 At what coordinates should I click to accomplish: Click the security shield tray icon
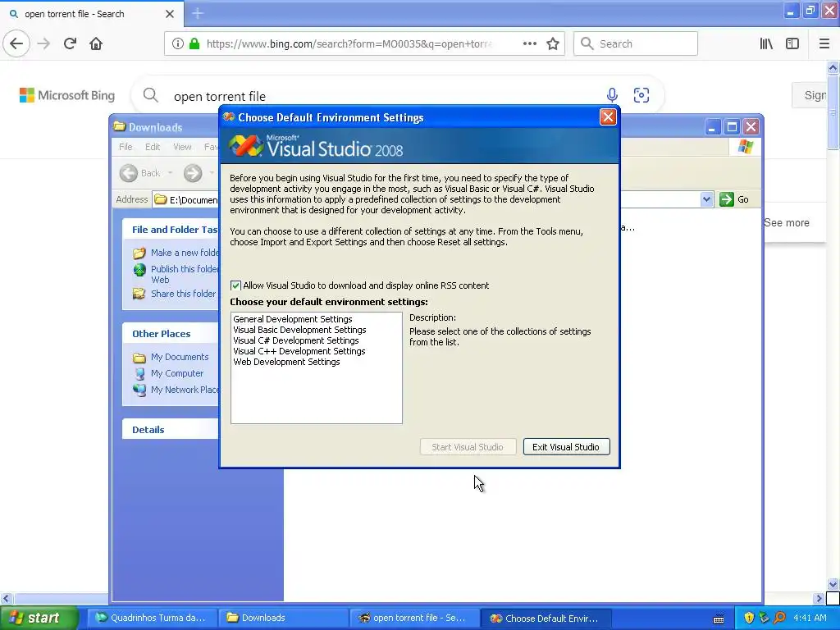coord(750,619)
